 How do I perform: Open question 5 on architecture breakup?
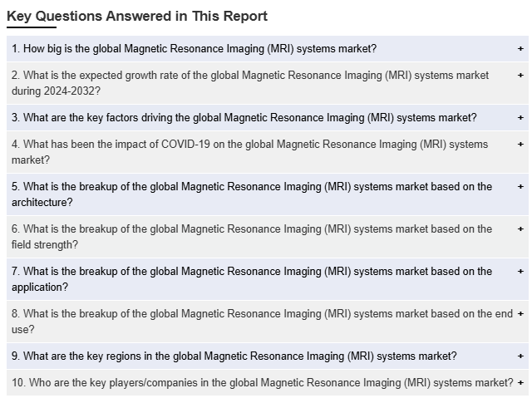[251, 194]
